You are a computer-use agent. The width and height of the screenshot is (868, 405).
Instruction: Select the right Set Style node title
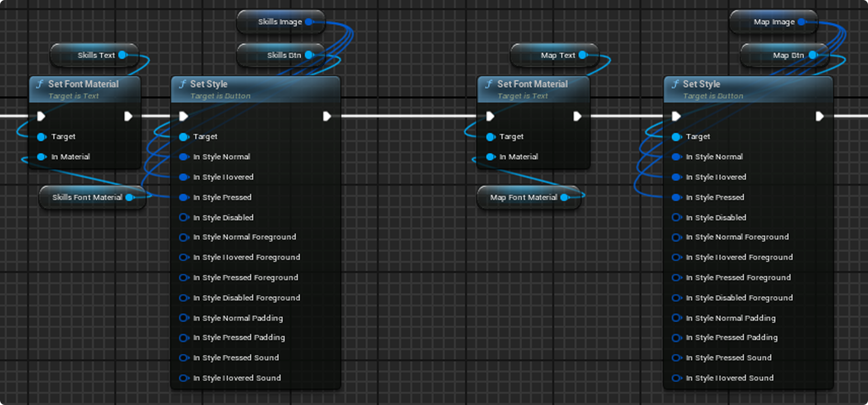701,84
